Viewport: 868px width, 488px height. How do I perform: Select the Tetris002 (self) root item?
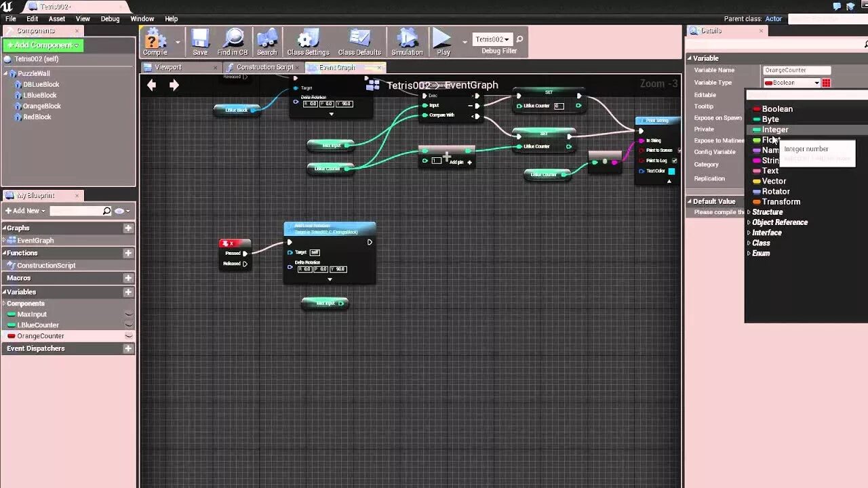36,59
